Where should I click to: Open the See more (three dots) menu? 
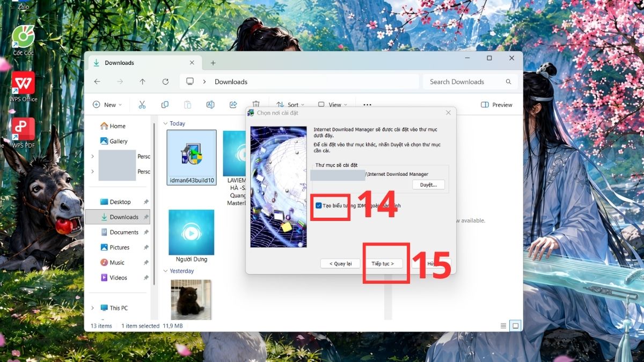tap(367, 105)
